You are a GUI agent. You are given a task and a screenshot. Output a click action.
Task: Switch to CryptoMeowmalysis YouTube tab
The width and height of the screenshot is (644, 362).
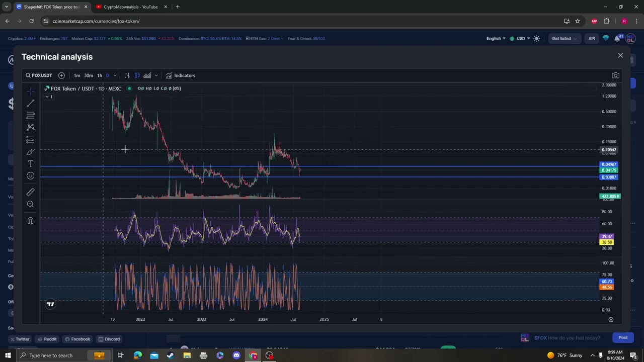pos(130,7)
